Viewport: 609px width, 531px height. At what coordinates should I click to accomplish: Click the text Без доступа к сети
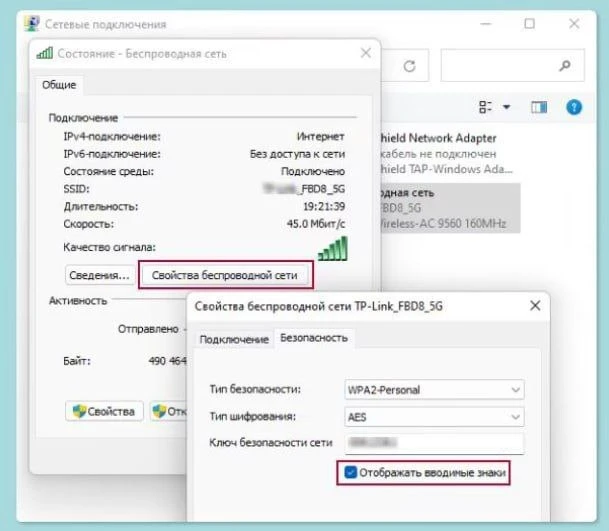coord(297,154)
